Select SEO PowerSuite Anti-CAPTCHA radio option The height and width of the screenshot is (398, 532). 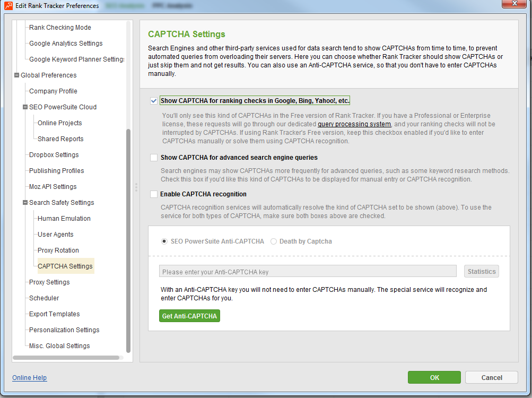(x=164, y=241)
